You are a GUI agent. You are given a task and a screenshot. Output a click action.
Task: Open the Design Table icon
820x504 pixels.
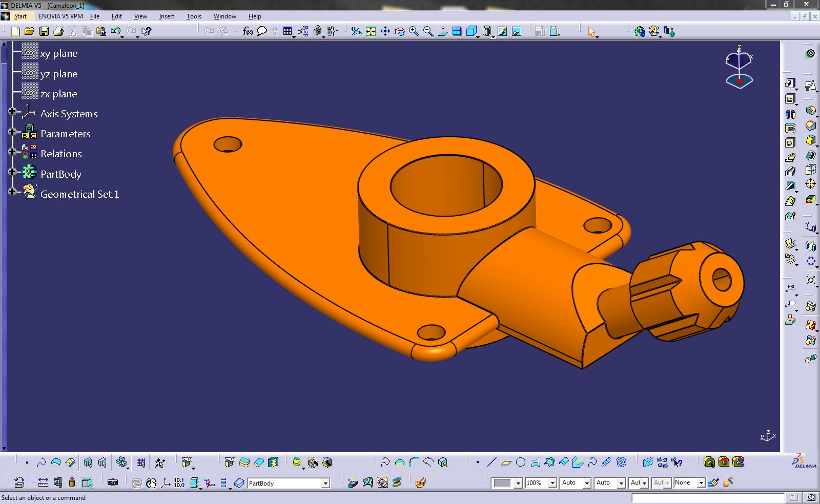(x=288, y=31)
